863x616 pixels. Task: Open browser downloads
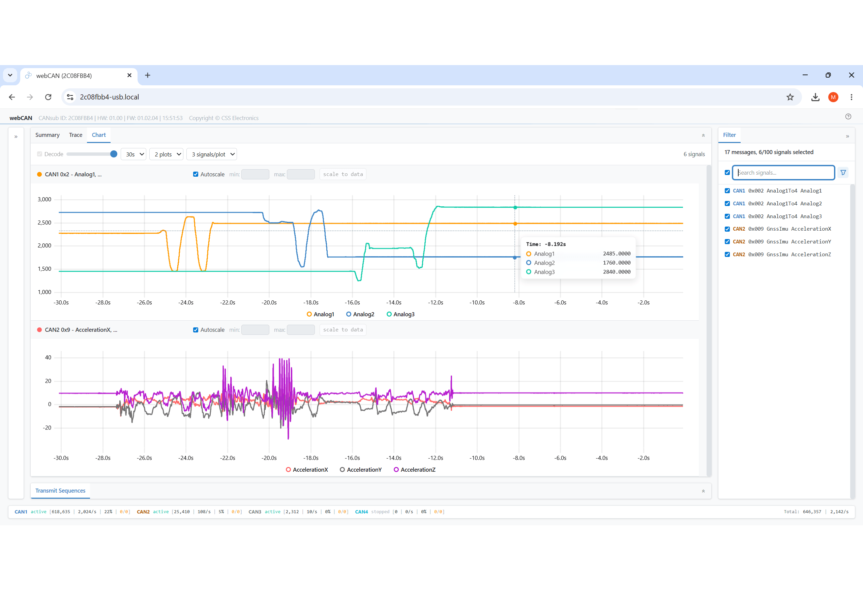(815, 97)
